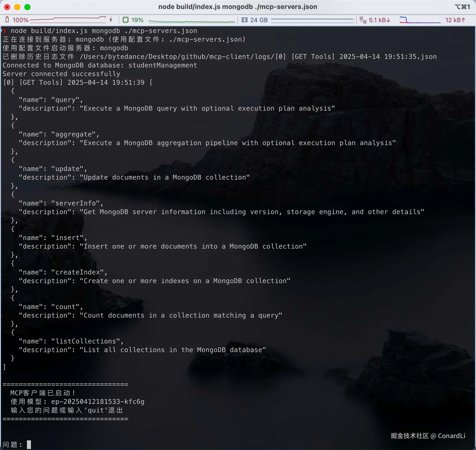Close the terminal window with the red button
Viewport: 476px width, 450px height.
pyautogui.click(x=7, y=7)
